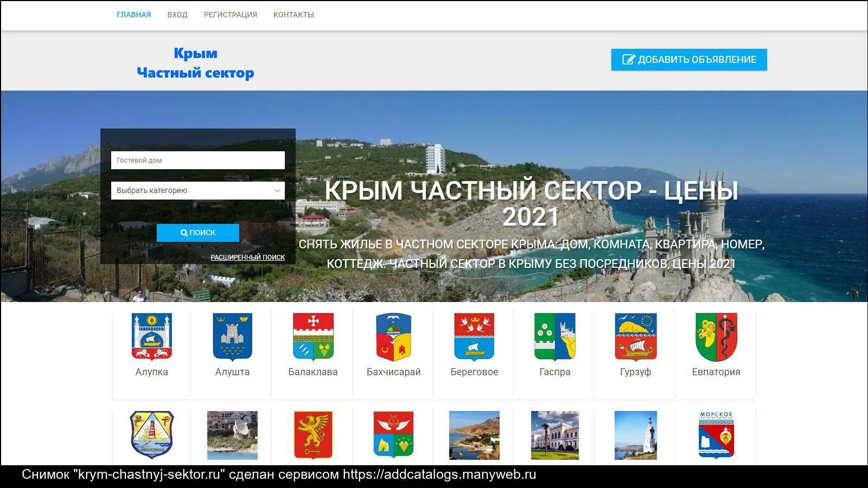
Task: Click the Поиск search button
Action: coord(198,233)
